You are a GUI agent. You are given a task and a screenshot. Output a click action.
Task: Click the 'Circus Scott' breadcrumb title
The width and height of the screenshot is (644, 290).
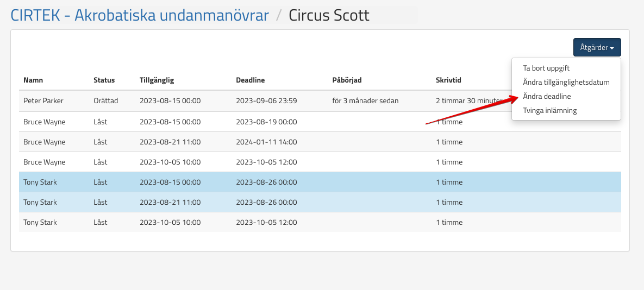click(328, 15)
